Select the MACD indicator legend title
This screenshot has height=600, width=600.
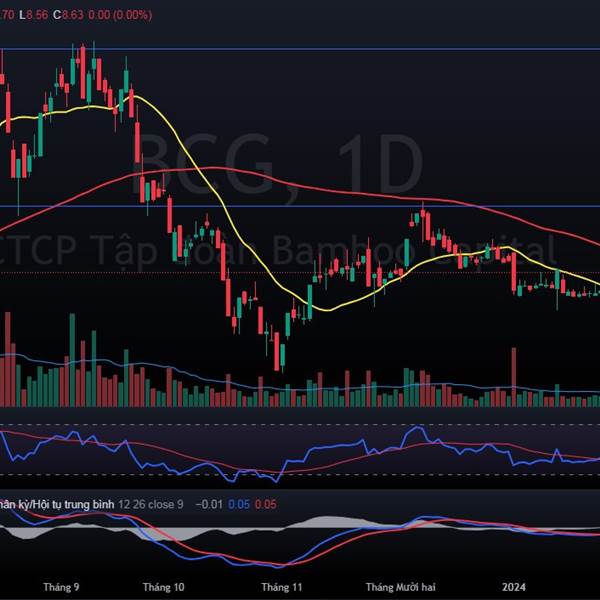(57, 504)
